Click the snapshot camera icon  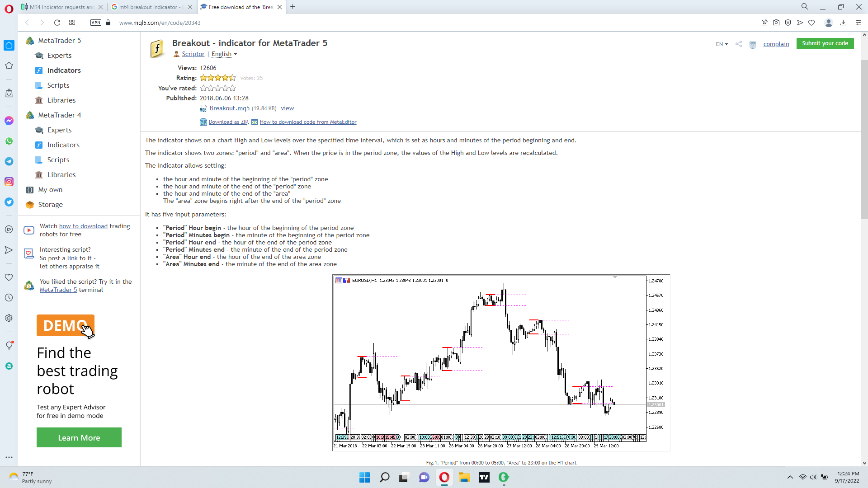click(776, 23)
